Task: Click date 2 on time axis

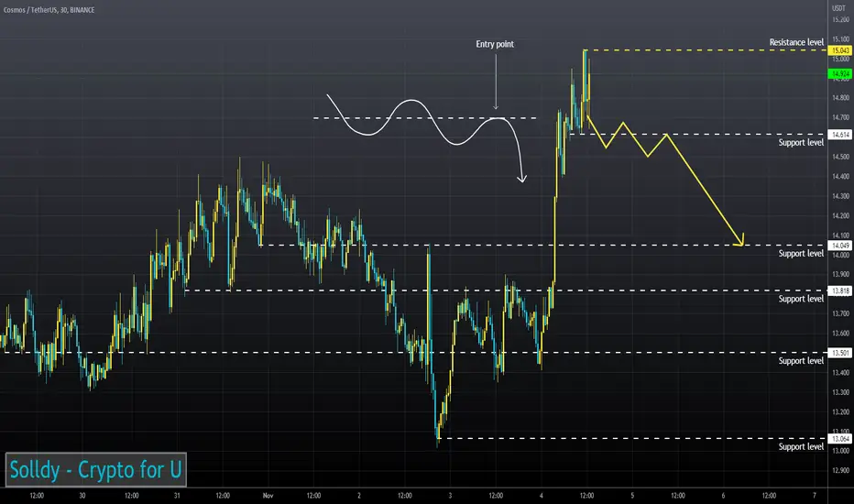Action: tap(359, 495)
